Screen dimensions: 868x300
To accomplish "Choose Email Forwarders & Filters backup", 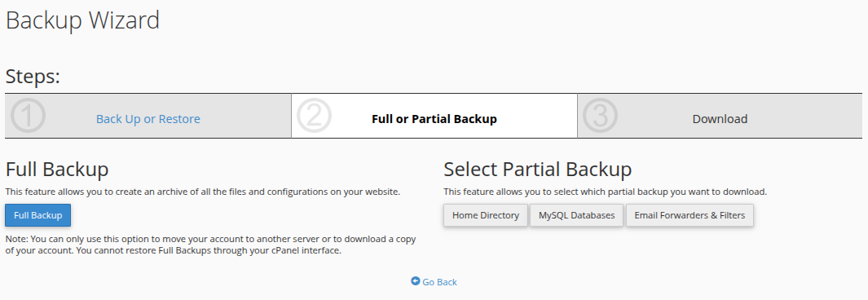I will pos(690,215).
